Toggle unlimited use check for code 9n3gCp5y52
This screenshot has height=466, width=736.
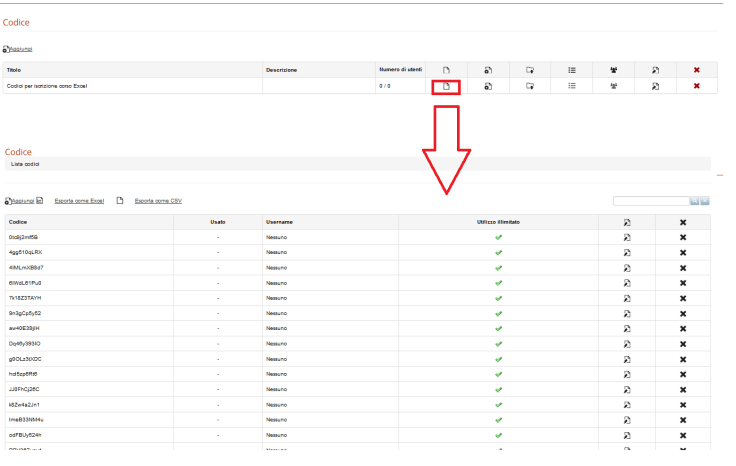[x=498, y=313]
